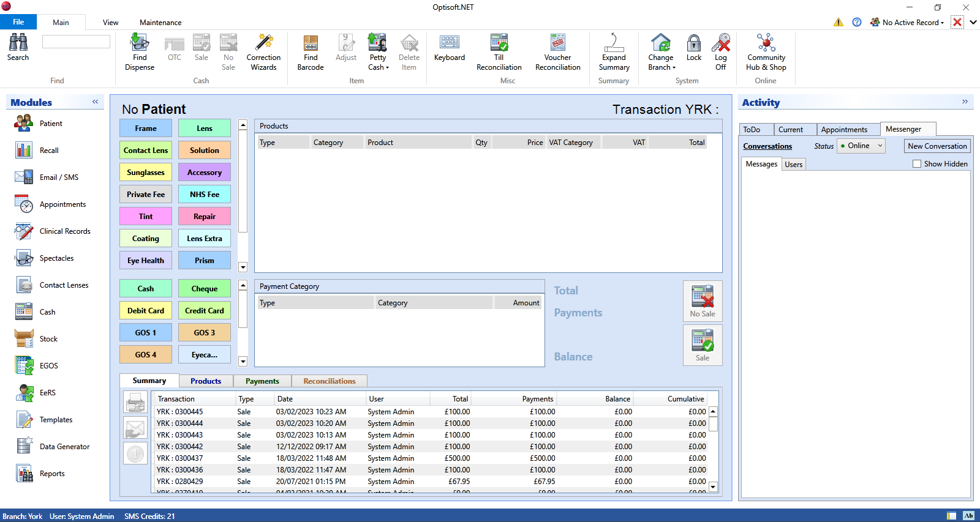Open Correction Wizards
The image size is (980, 522).
[x=263, y=51]
